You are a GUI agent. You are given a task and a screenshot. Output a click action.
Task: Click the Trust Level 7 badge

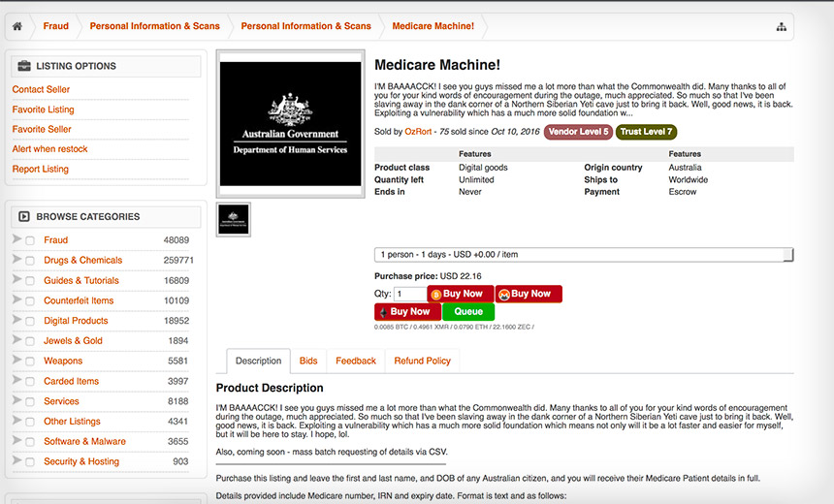(646, 131)
